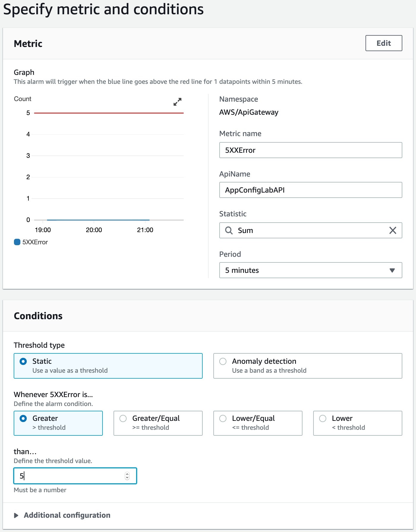Click the ApiName input field
Viewport: 416px width, 532px height.
click(x=311, y=190)
